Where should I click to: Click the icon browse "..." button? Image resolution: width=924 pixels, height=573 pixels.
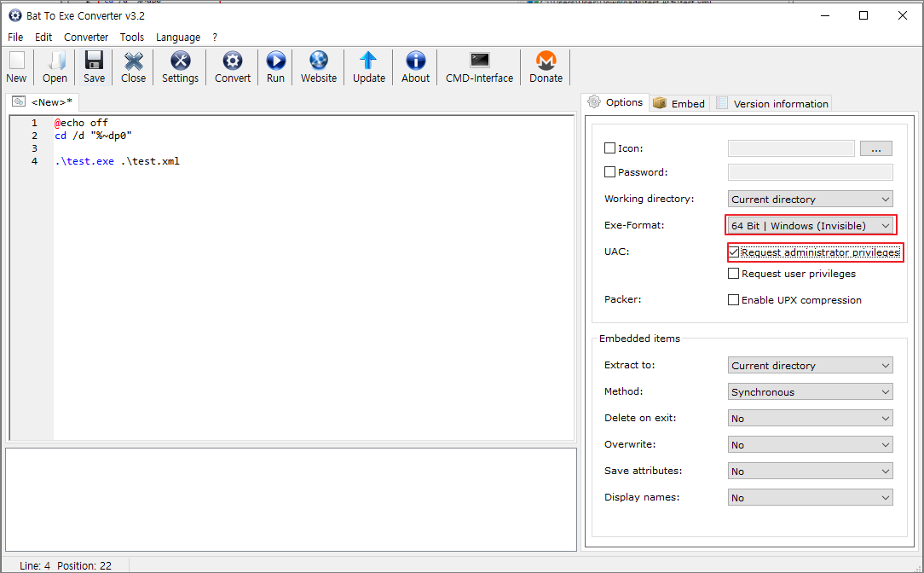[x=875, y=148]
